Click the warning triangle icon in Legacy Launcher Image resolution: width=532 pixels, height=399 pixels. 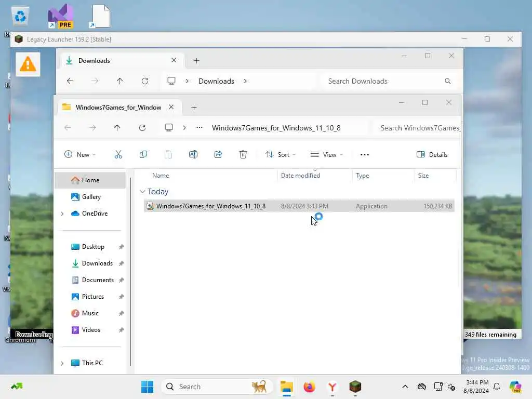tap(28, 64)
